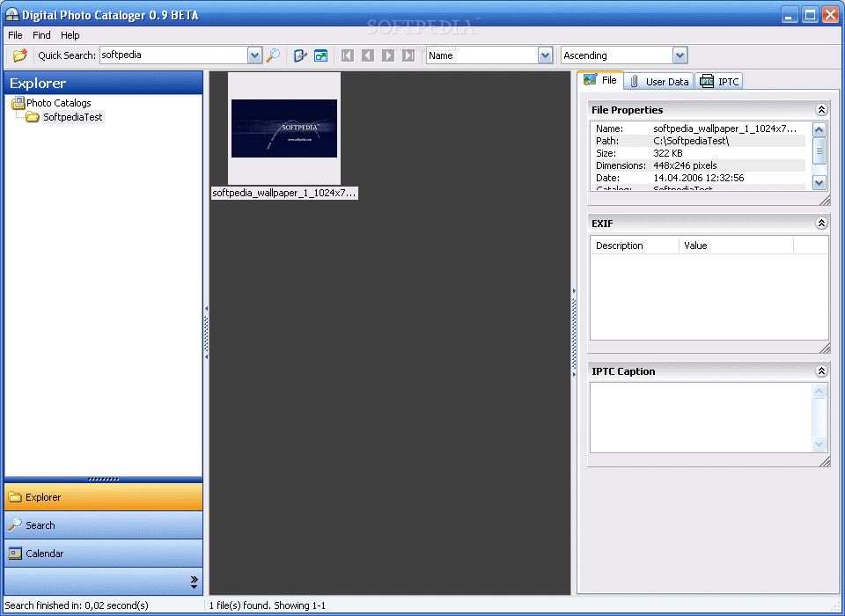Go to first page navigation icon
Viewport: 845px width, 616px height.
point(348,55)
